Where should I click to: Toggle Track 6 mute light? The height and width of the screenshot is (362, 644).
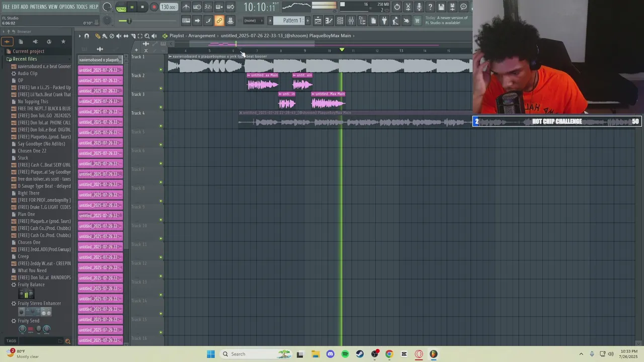[161, 163]
